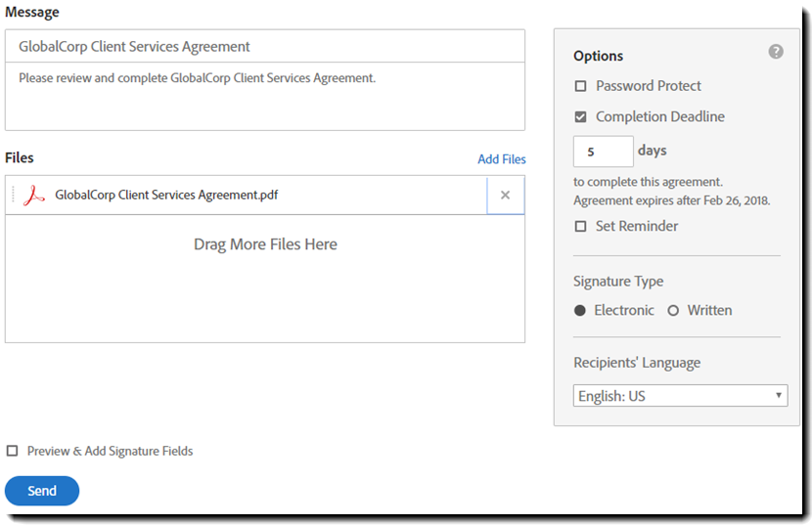Select the Written signature type

click(673, 311)
